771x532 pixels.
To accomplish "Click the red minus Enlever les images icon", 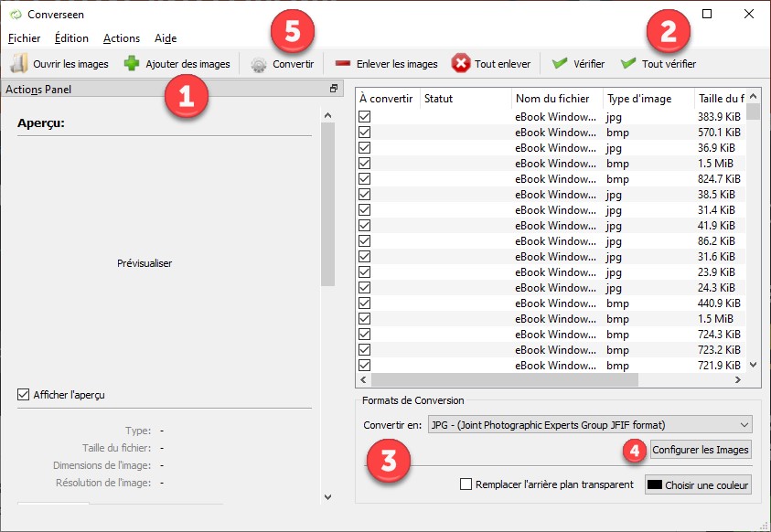I will coord(343,64).
